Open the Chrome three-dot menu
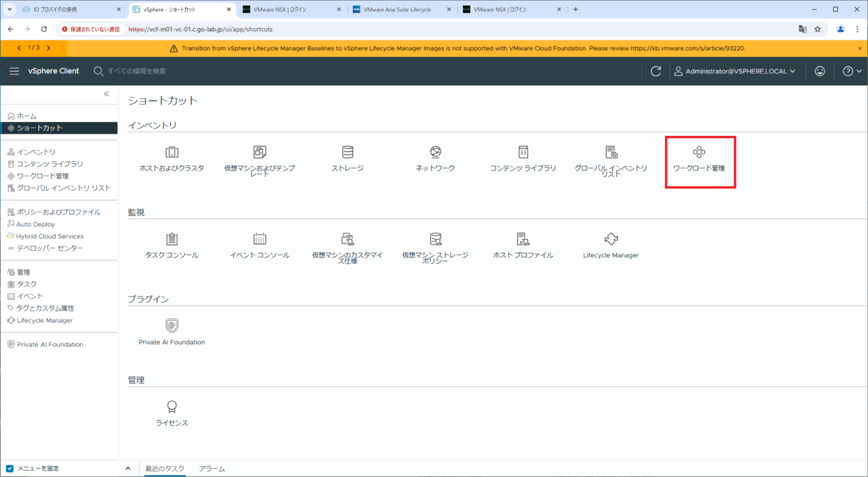The image size is (868, 477). [x=859, y=30]
